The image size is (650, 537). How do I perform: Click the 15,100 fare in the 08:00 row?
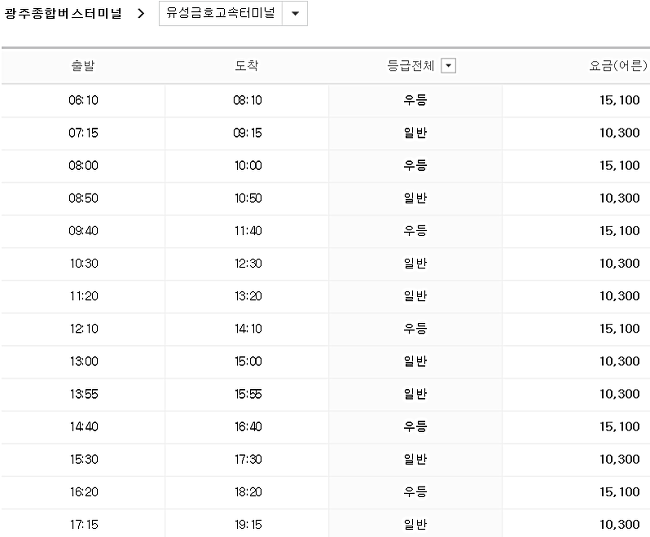click(x=619, y=165)
